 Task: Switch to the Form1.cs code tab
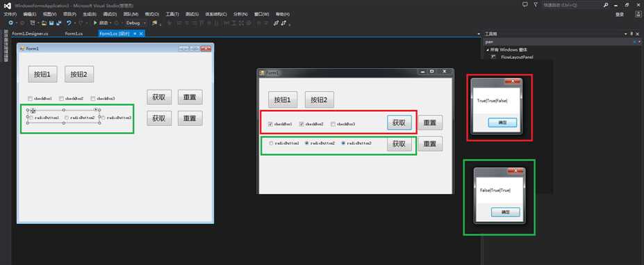[x=74, y=34]
